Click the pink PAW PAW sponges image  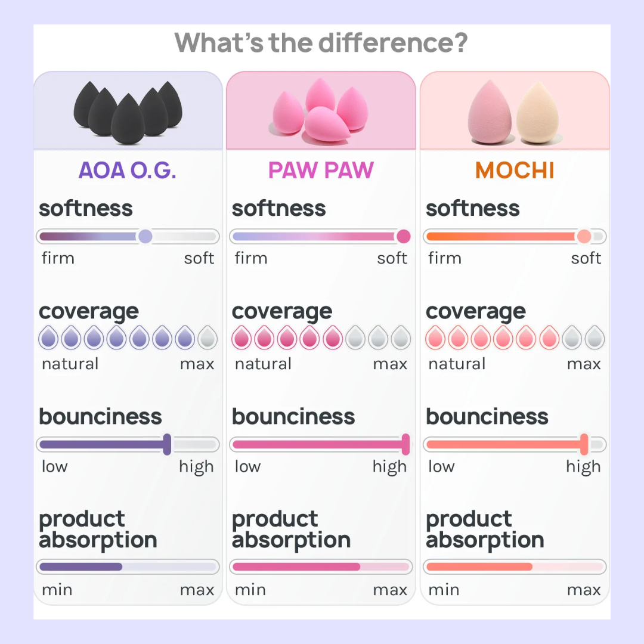[x=320, y=110]
